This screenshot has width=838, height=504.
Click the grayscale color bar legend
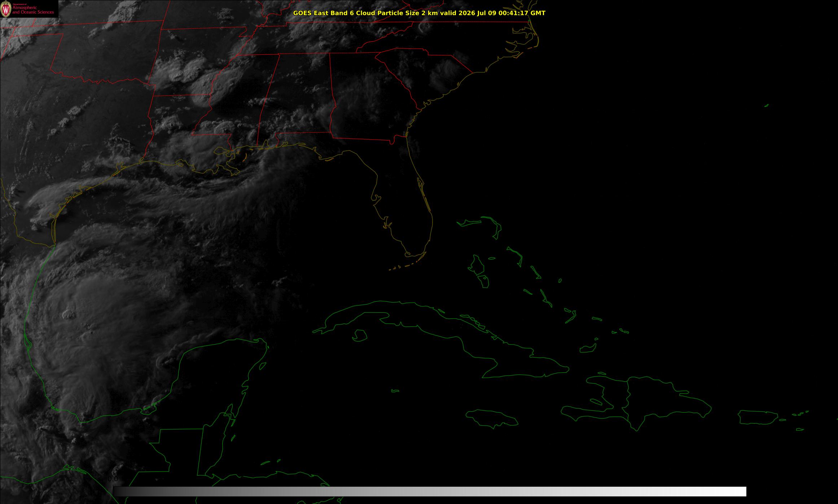tap(430, 491)
